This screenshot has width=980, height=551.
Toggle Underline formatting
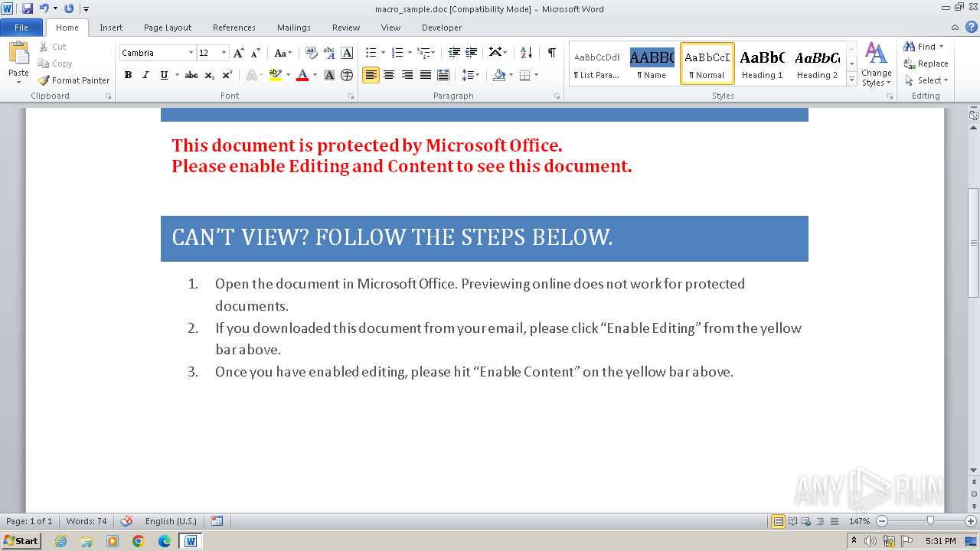pos(164,75)
